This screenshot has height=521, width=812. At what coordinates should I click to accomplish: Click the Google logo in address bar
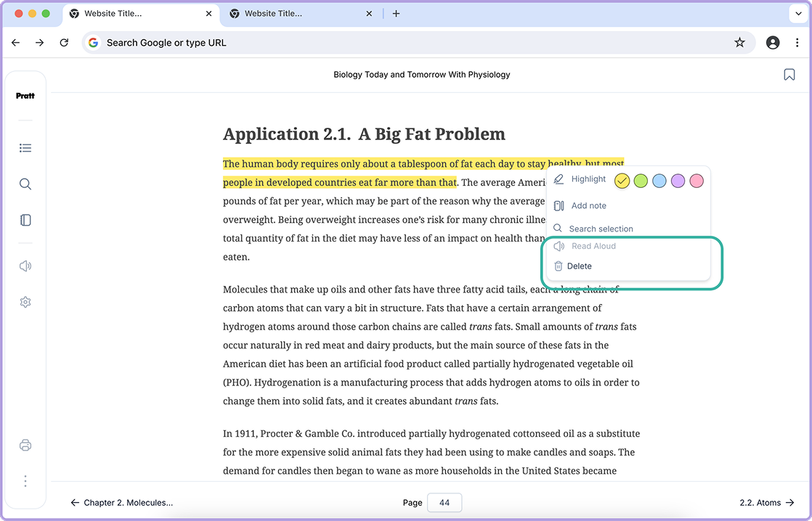coord(93,42)
